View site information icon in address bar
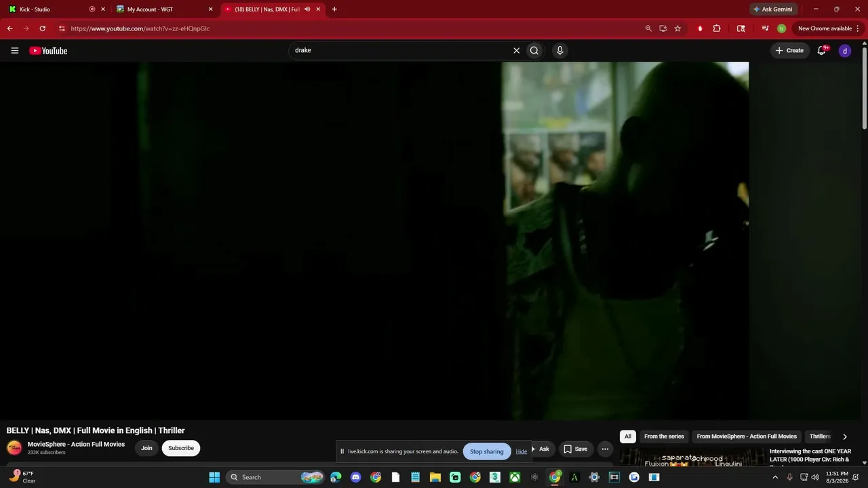 [62, 28]
